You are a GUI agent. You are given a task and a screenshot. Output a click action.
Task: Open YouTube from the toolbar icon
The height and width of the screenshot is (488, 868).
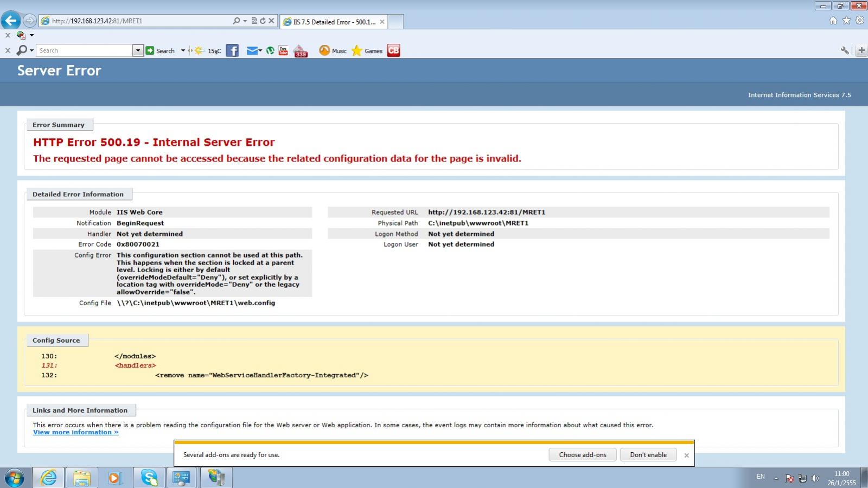click(283, 50)
